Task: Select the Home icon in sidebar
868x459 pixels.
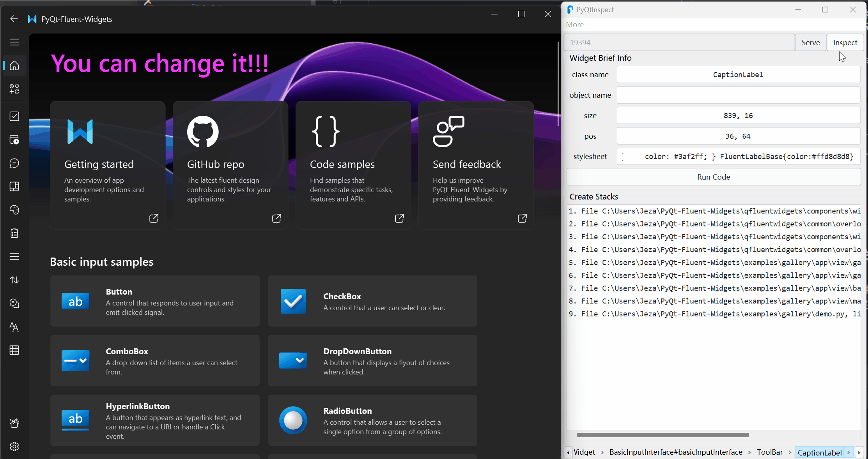Action: click(14, 65)
